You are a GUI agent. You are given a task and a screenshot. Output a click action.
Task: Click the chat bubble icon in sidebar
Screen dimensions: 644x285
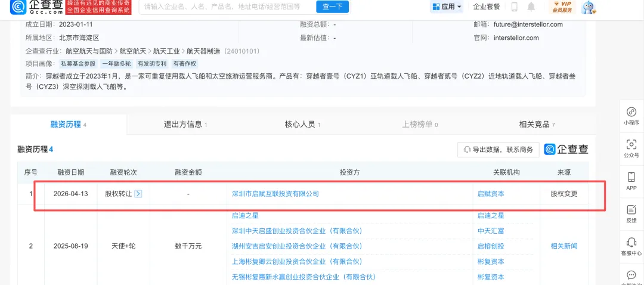pos(631,275)
